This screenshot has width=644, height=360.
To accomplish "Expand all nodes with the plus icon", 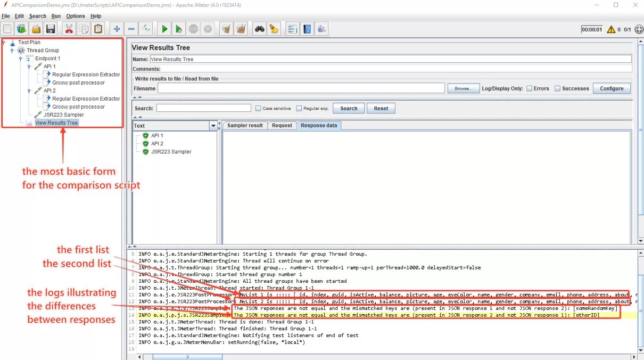I will click(117, 29).
